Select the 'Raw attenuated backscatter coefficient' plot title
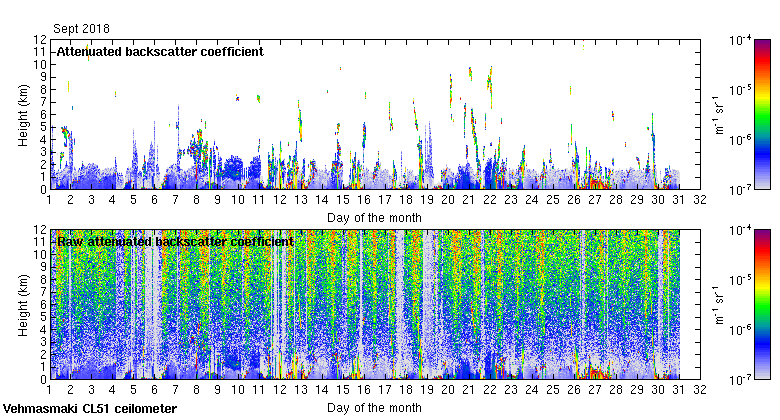 click(175, 241)
